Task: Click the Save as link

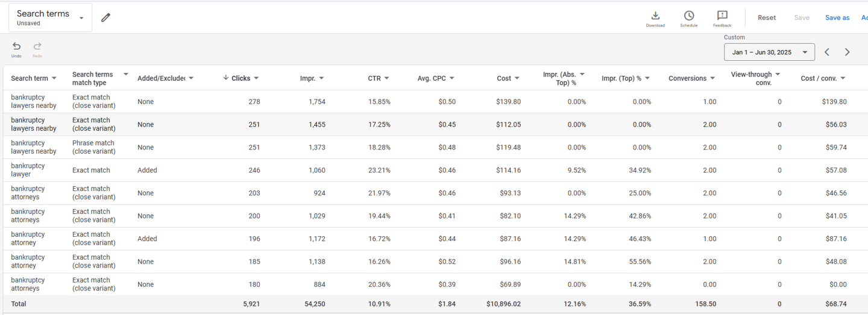Action: click(837, 18)
